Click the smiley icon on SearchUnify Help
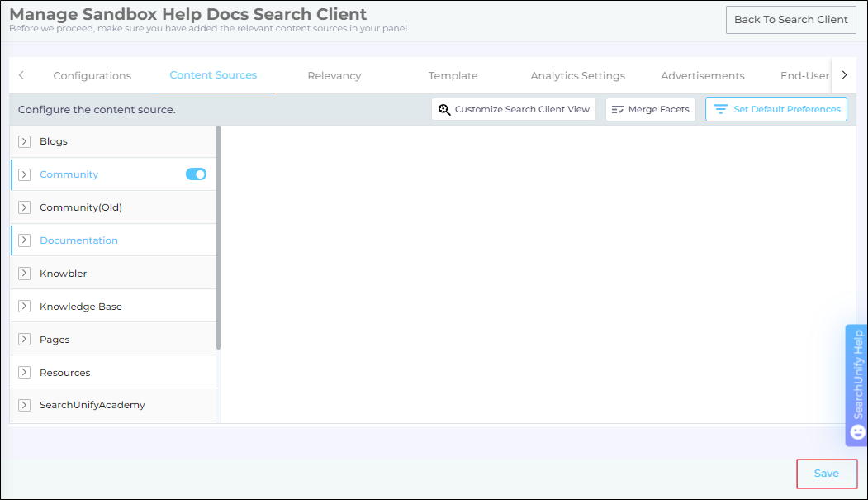The image size is (868, 500). (857, 432)
